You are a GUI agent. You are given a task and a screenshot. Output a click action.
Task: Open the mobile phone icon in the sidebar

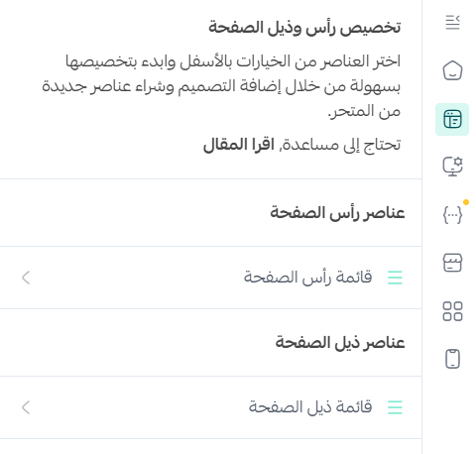pos(452,359)
